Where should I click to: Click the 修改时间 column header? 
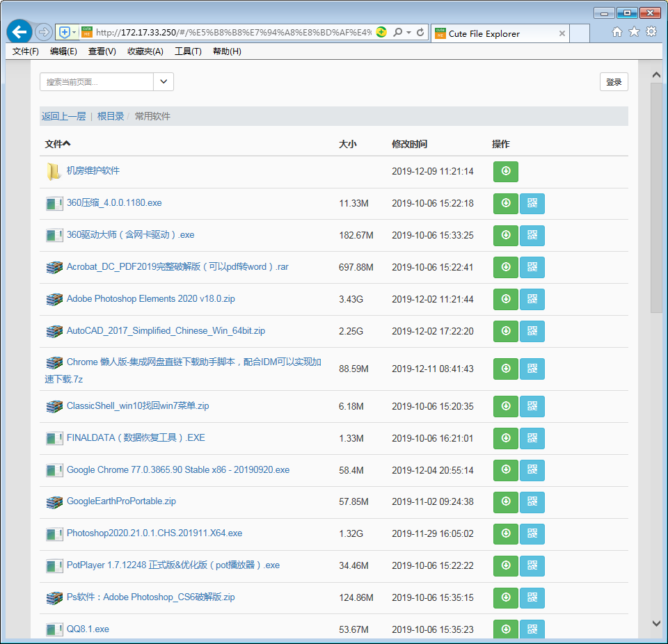pyautogui.click(x=409, y=144)
